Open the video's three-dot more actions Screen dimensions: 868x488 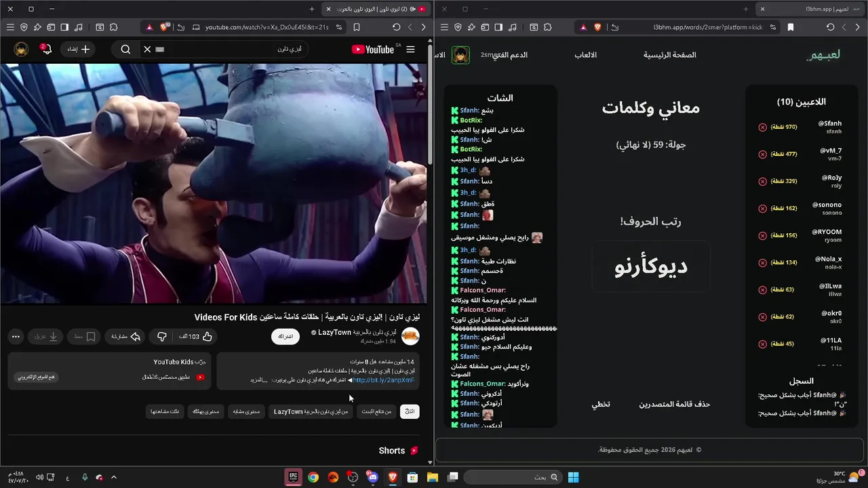point(16,336)
